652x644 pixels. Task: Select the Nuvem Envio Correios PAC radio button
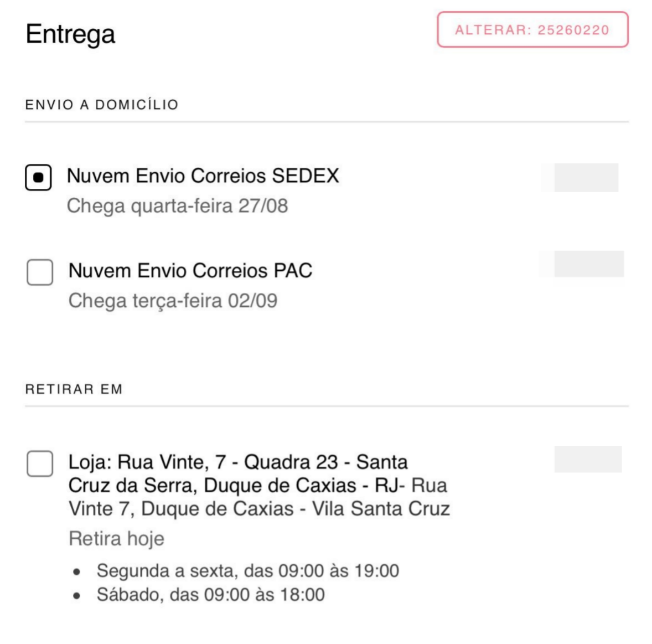point(40,272)
